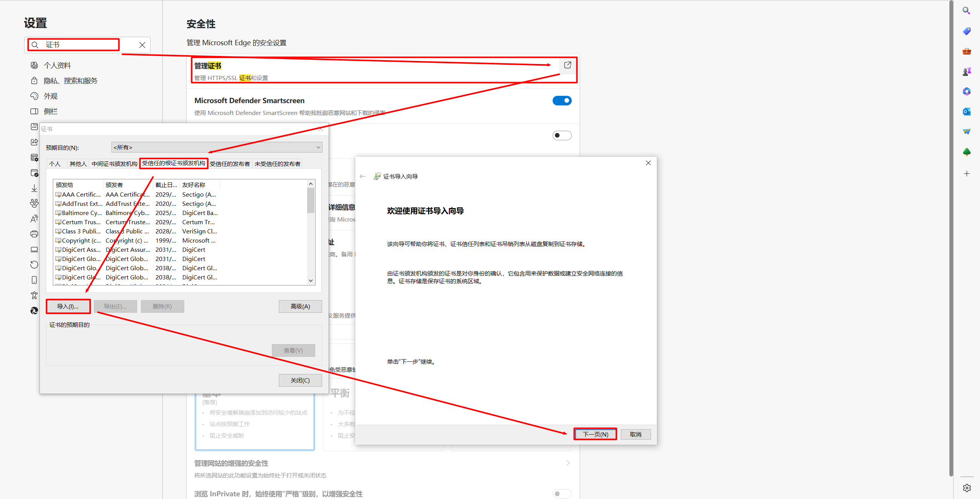Click the settings page vertical scrollbar

pyautogui.click(x=951, y=238)
